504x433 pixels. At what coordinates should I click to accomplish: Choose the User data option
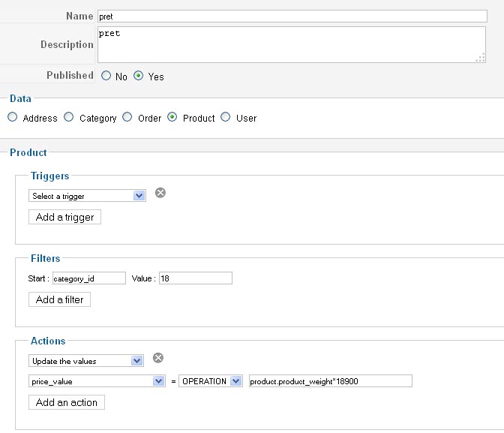point(226,117)
